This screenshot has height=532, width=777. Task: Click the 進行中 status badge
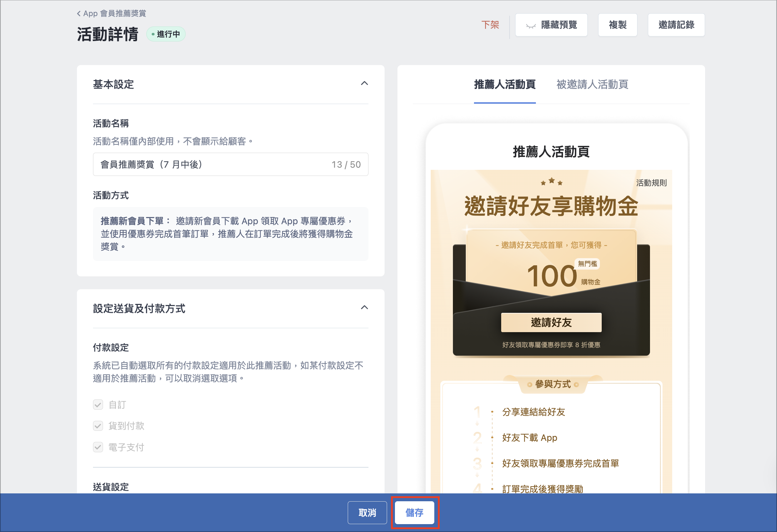(166, 34)
